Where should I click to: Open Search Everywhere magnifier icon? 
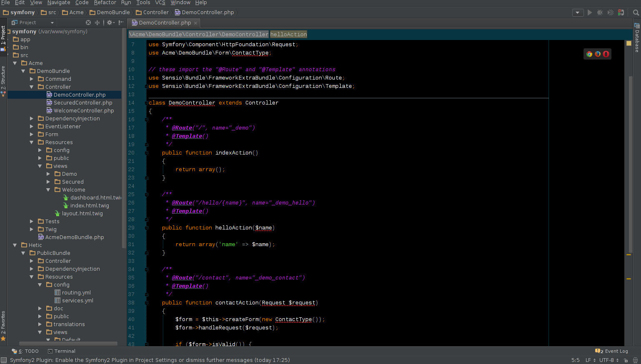(636, 12)
